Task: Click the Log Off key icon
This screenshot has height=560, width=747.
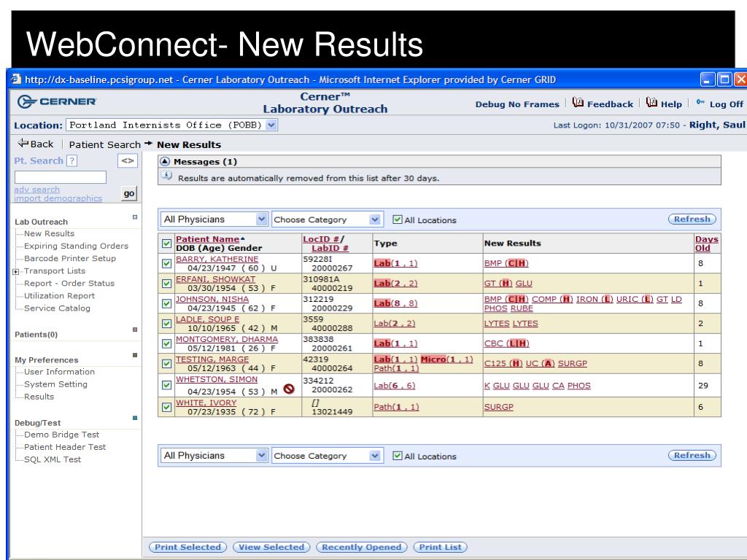Action: pos(700,102)
